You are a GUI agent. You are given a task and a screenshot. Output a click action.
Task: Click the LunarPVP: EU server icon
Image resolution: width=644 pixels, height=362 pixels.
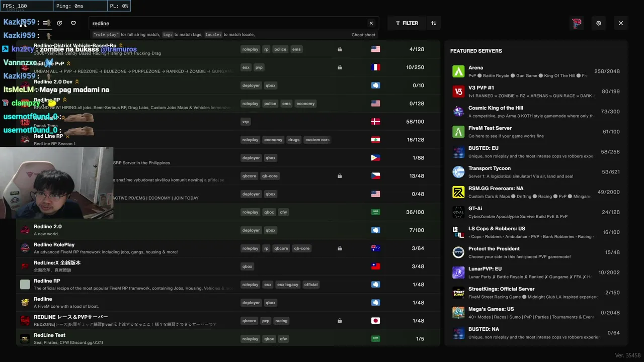[x=458, y=273]
